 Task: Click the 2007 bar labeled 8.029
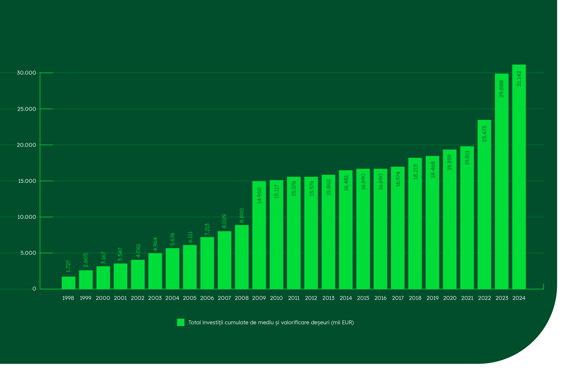point(224,260)
